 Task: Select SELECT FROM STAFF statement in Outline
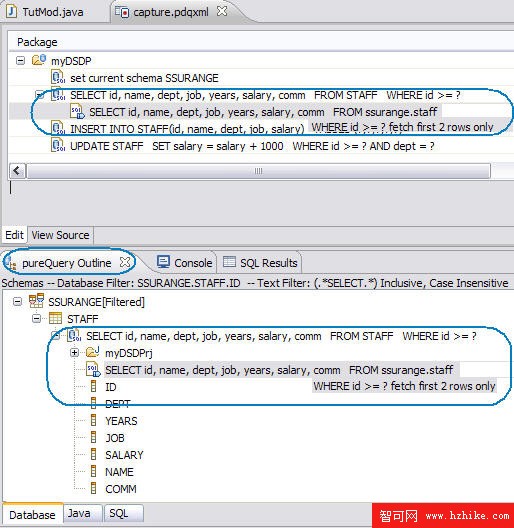[281, 336]
